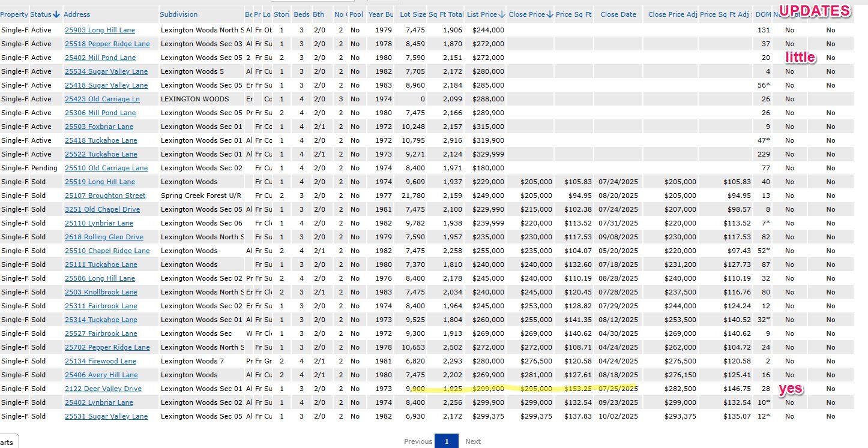Select page 1 in the pagination
Viewport: 868px width, 448px height.
(x=446, y=441)
